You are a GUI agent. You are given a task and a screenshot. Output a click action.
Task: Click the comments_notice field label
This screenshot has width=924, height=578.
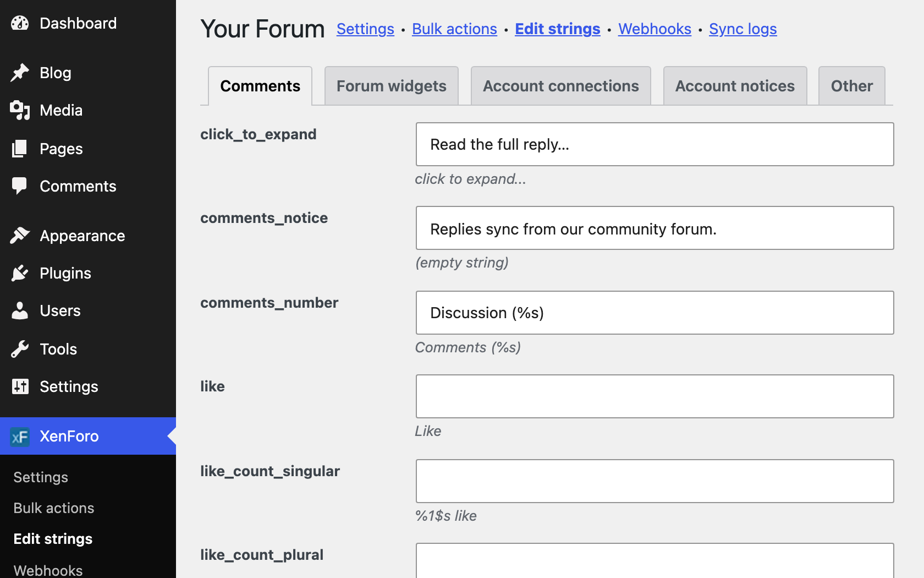tap(264, 218)
